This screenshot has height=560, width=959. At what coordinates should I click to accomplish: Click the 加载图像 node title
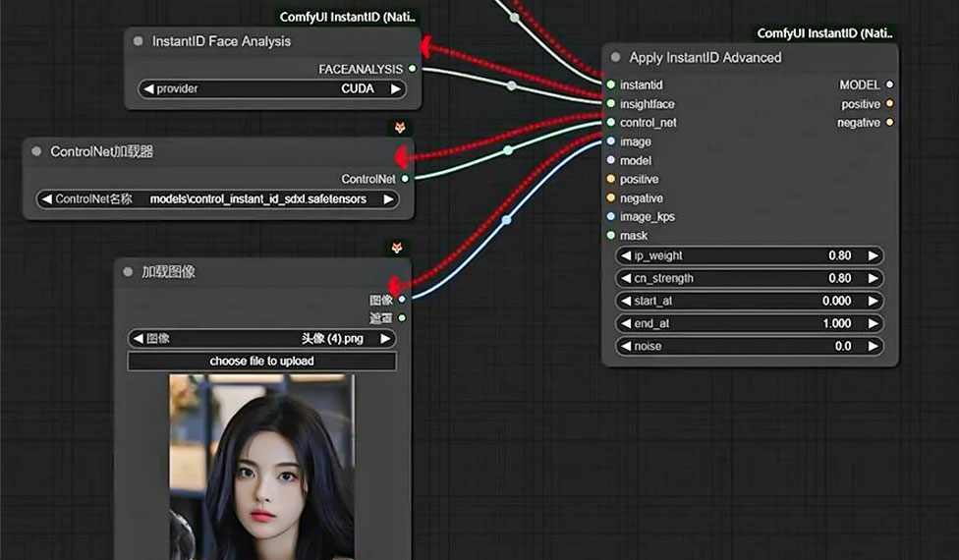point(168,271)
